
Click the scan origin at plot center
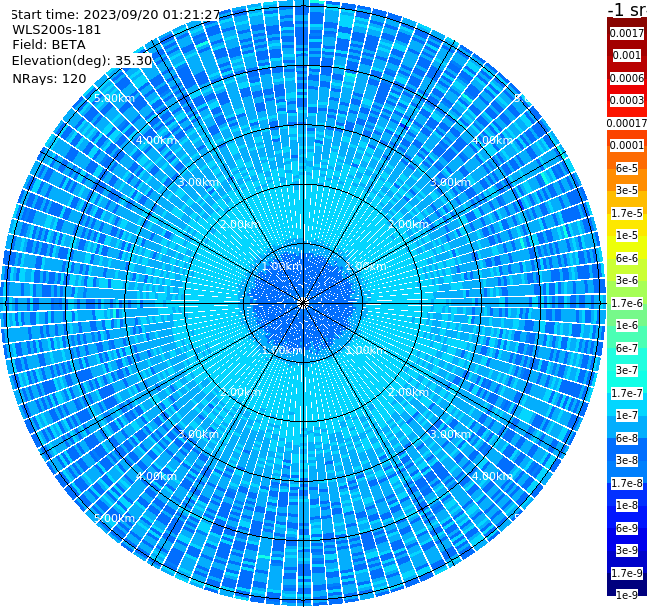(303, 303)
